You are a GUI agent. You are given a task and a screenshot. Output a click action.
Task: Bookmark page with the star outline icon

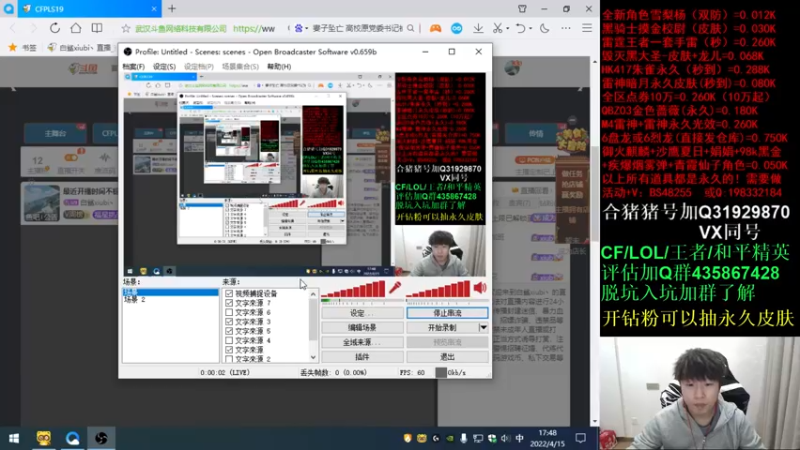pyautogui.click(x=126, y=29)
